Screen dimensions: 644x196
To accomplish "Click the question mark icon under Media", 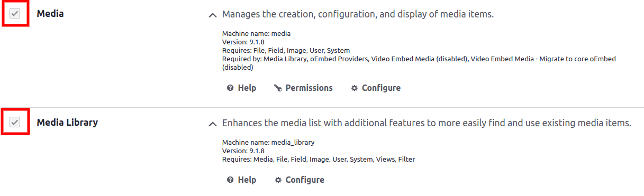I will [230, 88].
